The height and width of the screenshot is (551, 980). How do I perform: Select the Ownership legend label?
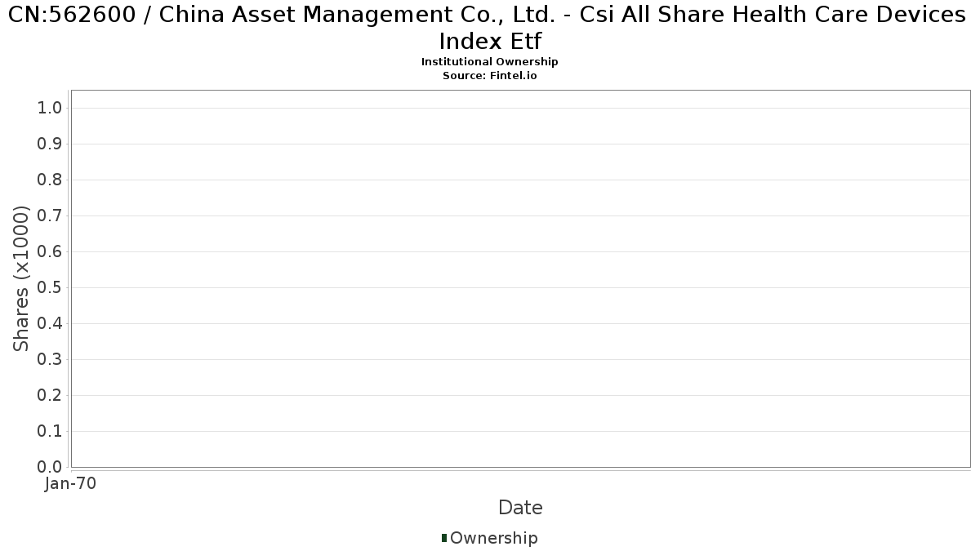click(x=494, y=539)
